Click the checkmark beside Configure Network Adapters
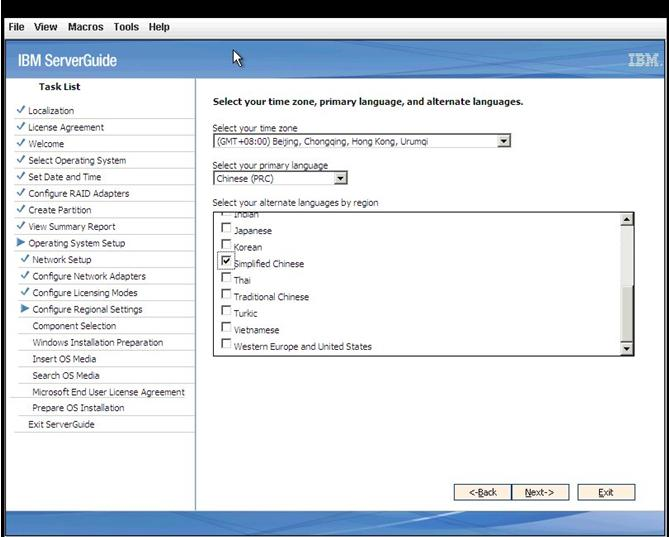The height and width of the screenshot is (537, 669). point(25,275)
